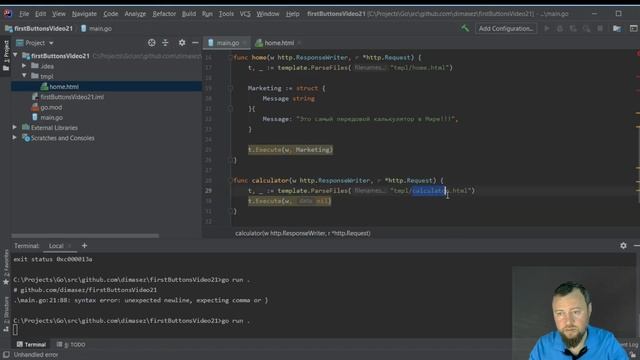Click the locate in project target icon
This screenshot has height=360, width=640.
pos(151,43)
